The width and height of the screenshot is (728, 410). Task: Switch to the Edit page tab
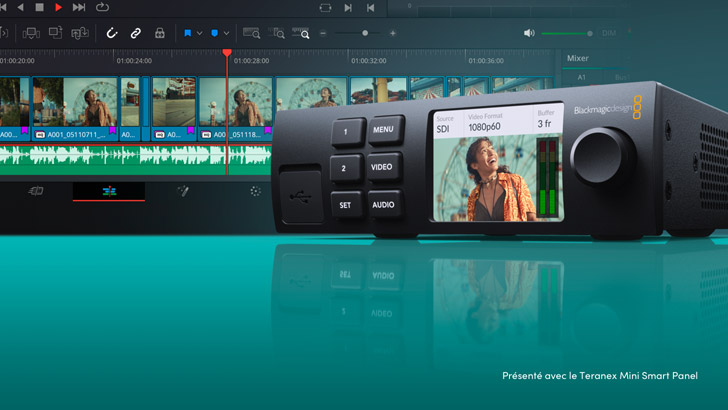[109, 191]
